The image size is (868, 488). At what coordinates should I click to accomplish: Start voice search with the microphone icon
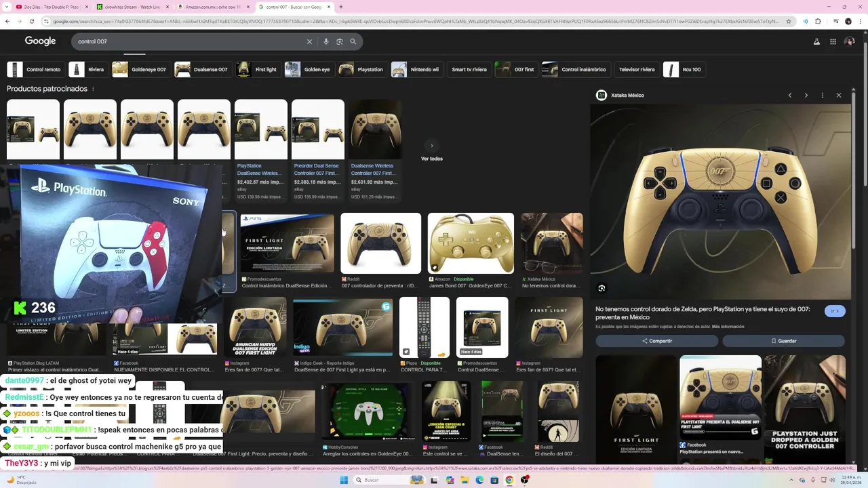326,41
